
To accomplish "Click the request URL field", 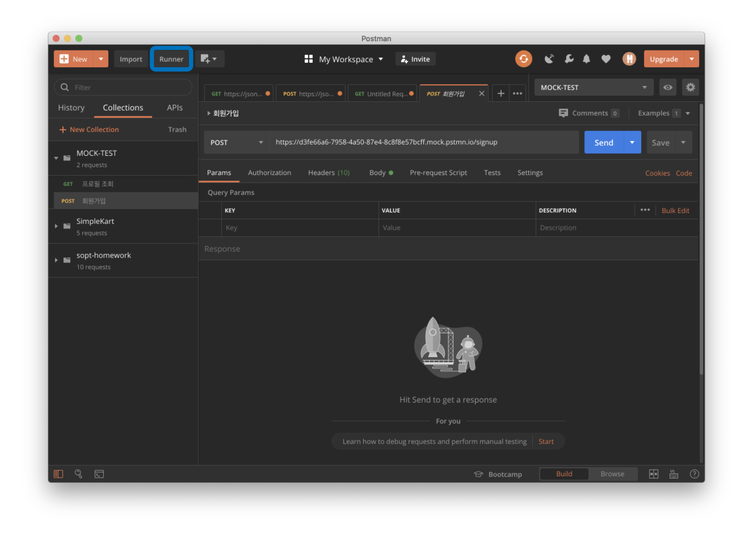I will point(424,142).
